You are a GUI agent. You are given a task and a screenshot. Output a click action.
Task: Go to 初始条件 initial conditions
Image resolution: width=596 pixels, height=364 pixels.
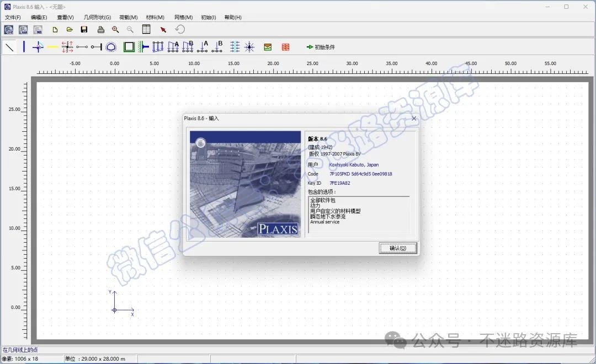coord(321,47)
